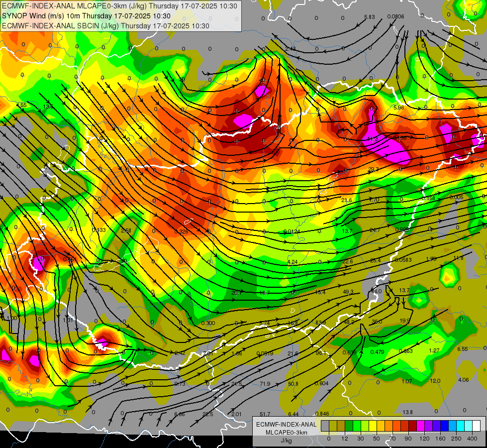Click the dark red legend swatch after 90
This screenshot has width=487, height=448.
(413, 426)
